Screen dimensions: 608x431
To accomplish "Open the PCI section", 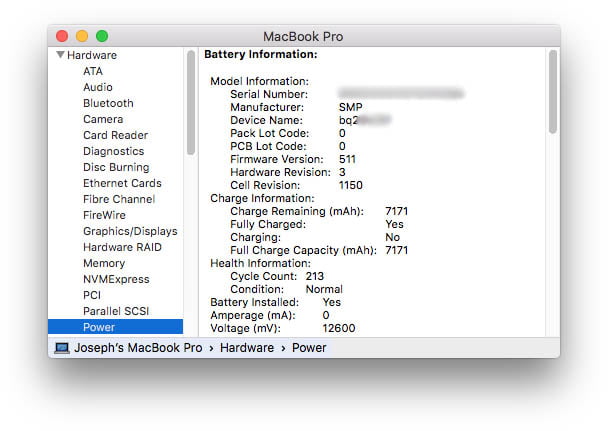I will pyautogui.click(x=92, y=295).
